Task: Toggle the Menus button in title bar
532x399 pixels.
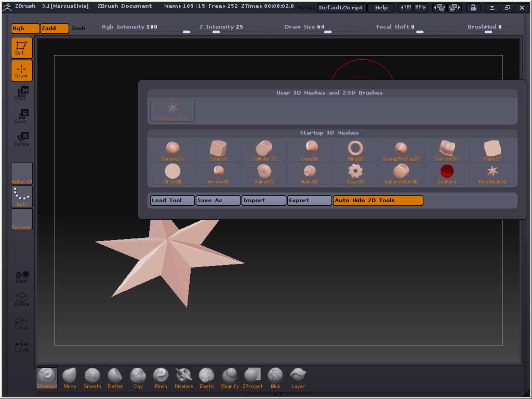Action: [307, 7]
